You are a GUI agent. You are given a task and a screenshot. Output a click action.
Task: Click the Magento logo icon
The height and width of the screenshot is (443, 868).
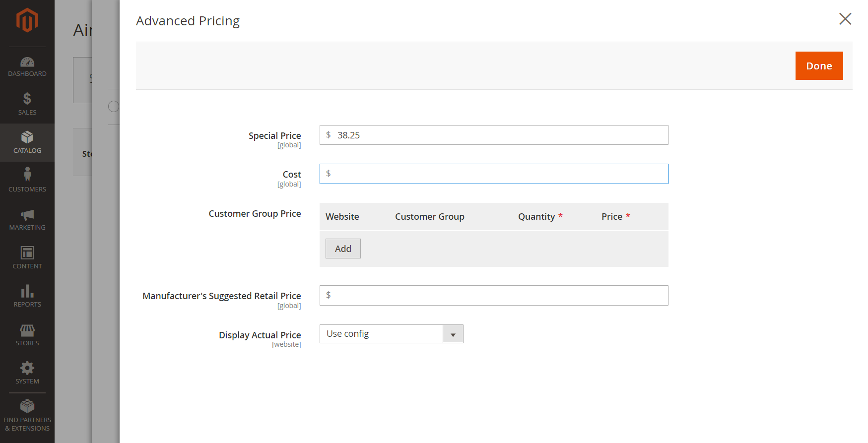point(27,20)
